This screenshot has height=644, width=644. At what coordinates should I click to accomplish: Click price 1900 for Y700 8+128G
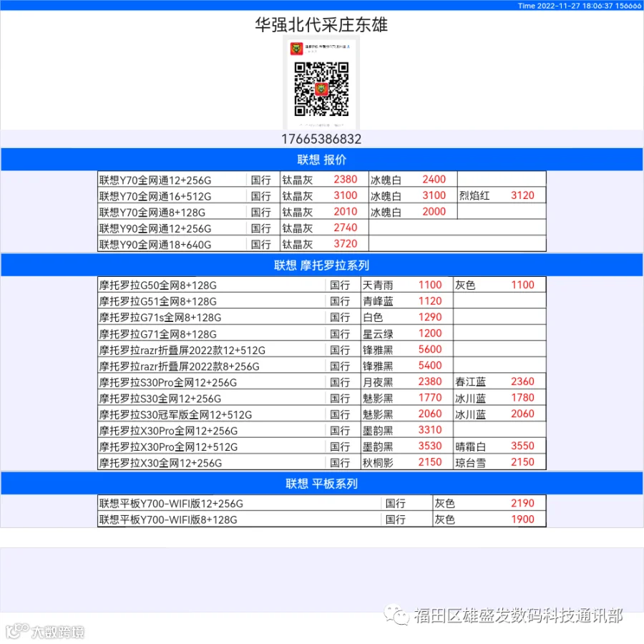(x=522, y=519)
